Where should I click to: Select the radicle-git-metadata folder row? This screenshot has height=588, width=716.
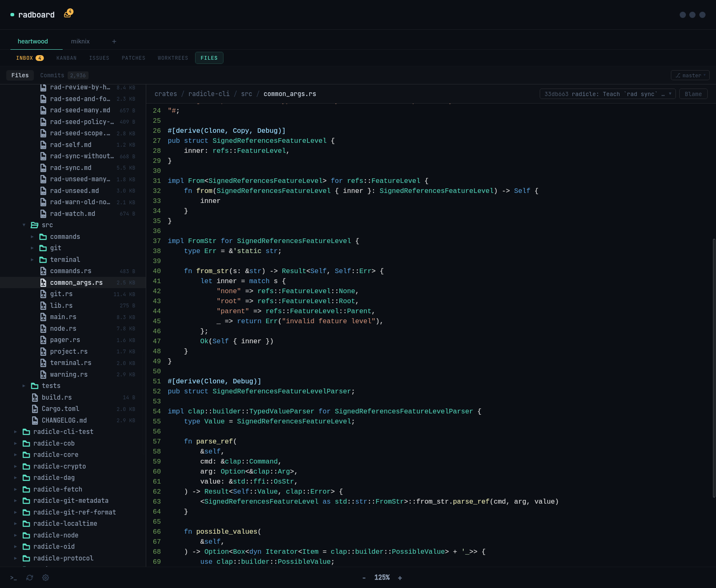click(x=73, y=501)
